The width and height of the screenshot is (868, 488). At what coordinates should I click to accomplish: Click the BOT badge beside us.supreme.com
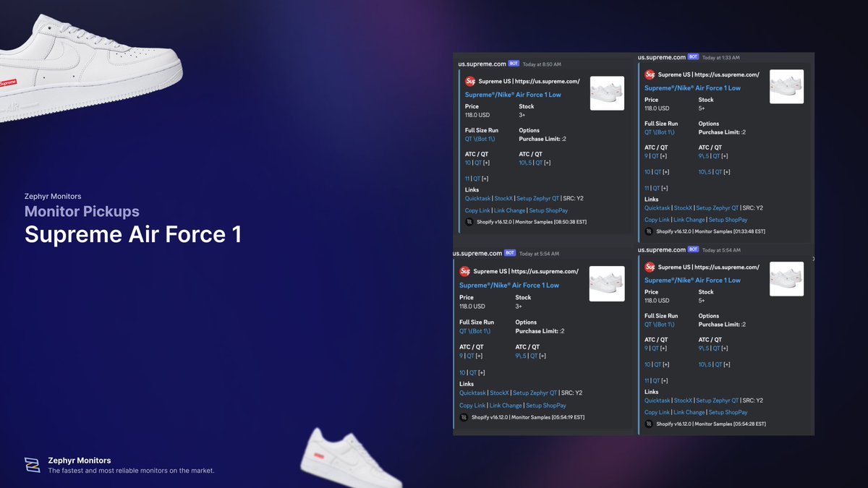(x=512, y=64)
